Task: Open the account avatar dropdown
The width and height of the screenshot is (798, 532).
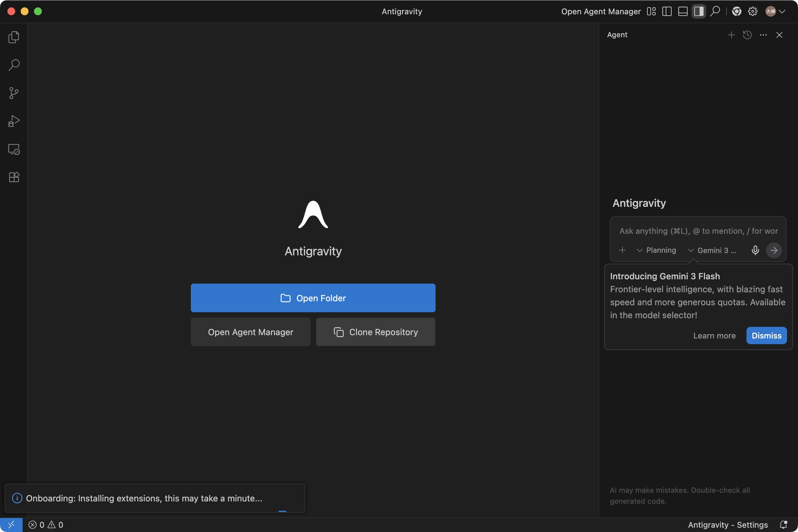Action: 775,12
